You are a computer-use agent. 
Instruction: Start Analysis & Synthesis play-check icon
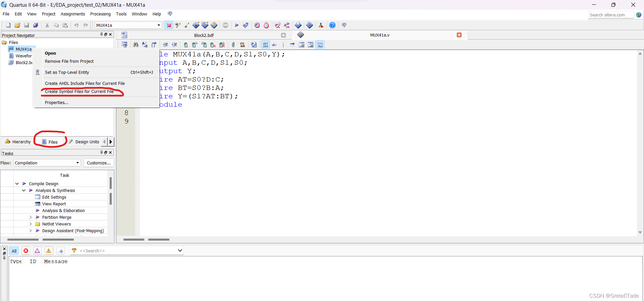tap(246, 25)
